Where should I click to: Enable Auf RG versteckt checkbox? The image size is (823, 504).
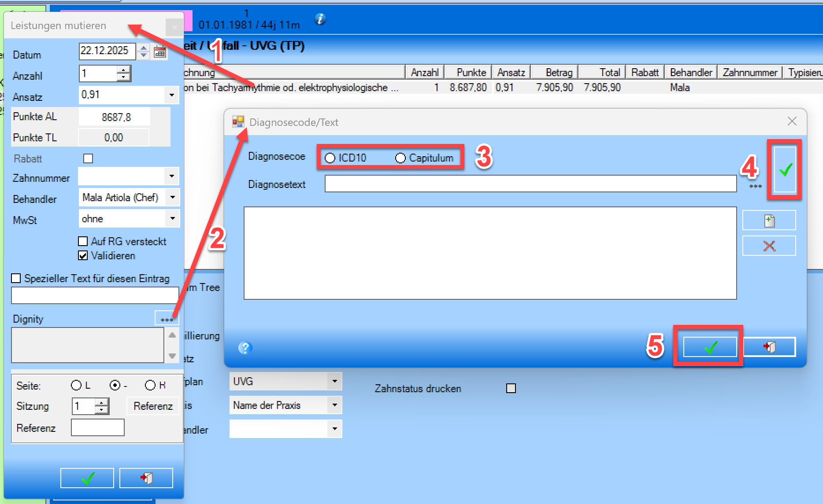pyautogui.click(x=83, y=241)
